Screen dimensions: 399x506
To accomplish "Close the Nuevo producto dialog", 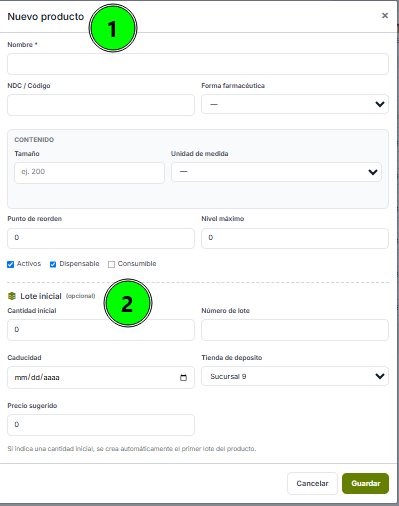I will 385,16.
